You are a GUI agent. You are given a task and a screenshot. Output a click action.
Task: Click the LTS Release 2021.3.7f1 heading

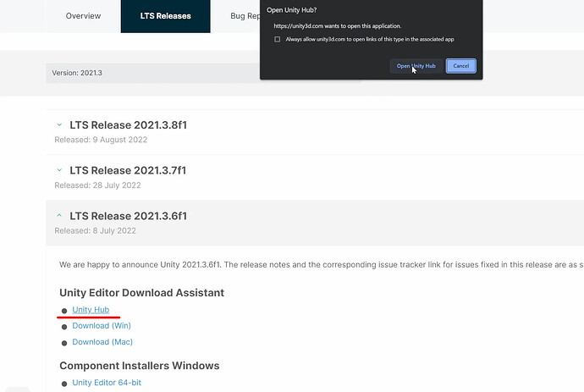pyautogui.click(x=128, y=170)
